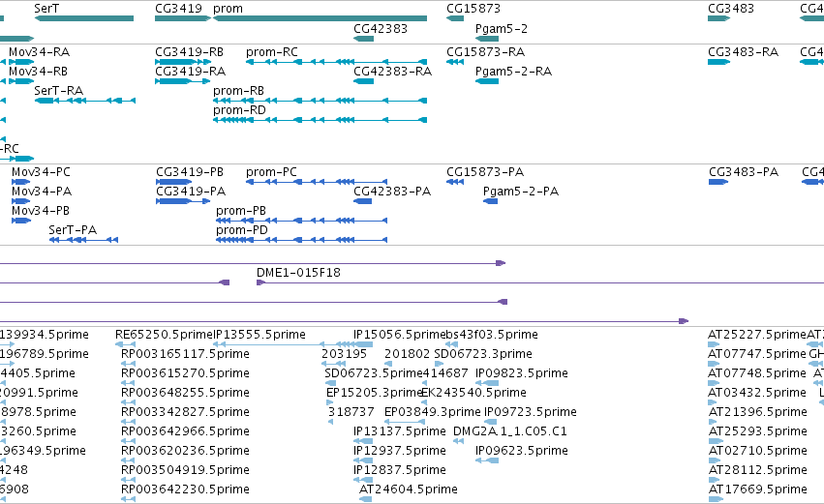Click the CG3419-PB protein label

(189, 172)
